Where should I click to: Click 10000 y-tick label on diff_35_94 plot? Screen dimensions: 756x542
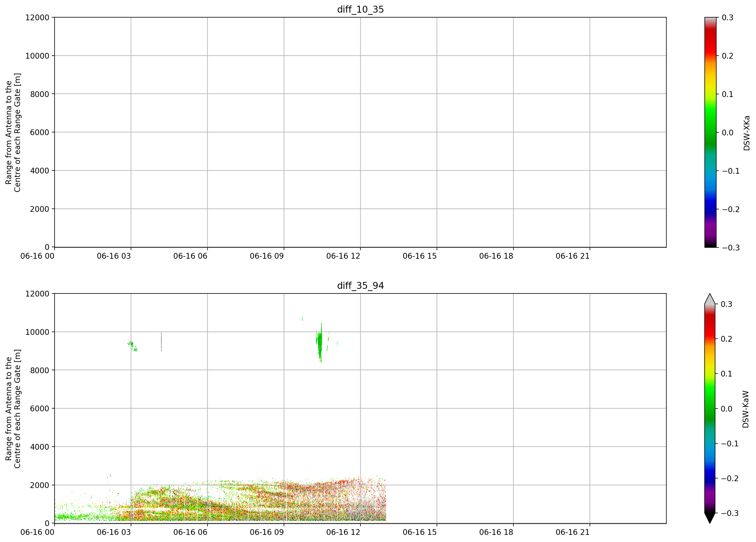[x=37, y=332]
